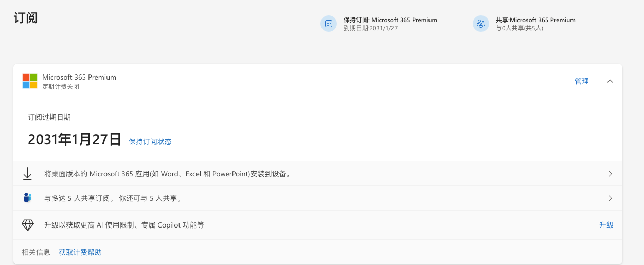Click the 订阅过期日期 label
Image resolution: width=644 pixels, height=265 pixels.
click(x=49, y=117)
